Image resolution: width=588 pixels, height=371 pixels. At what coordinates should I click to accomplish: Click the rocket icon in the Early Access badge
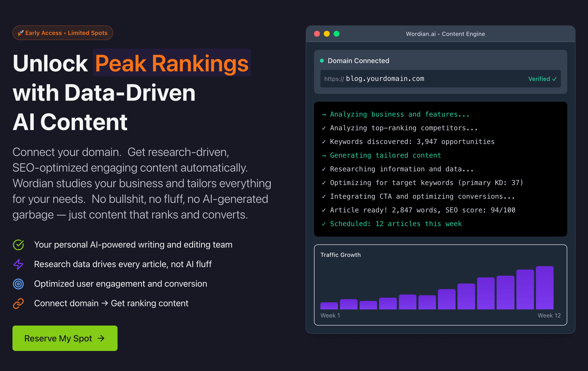[x=21, y=33]
